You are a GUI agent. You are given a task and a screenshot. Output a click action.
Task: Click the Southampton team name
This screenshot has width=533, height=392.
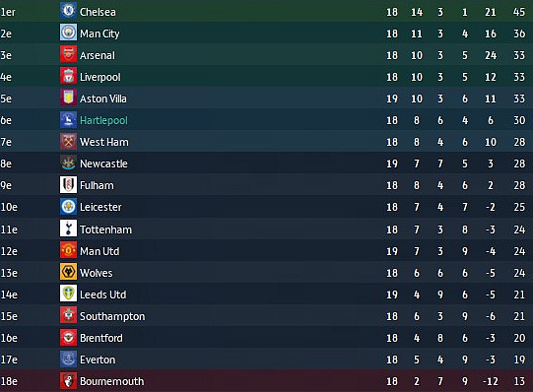click(x=112, y=316)
